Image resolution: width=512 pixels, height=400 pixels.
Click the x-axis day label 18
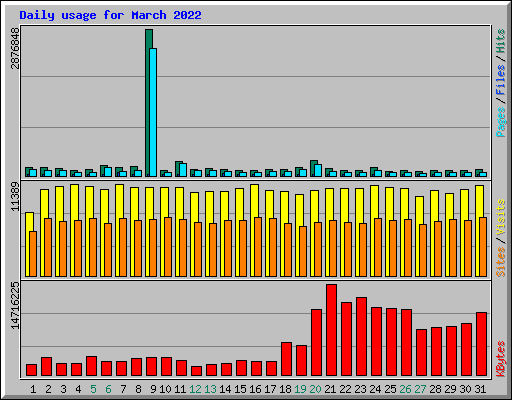pos(285,389)
